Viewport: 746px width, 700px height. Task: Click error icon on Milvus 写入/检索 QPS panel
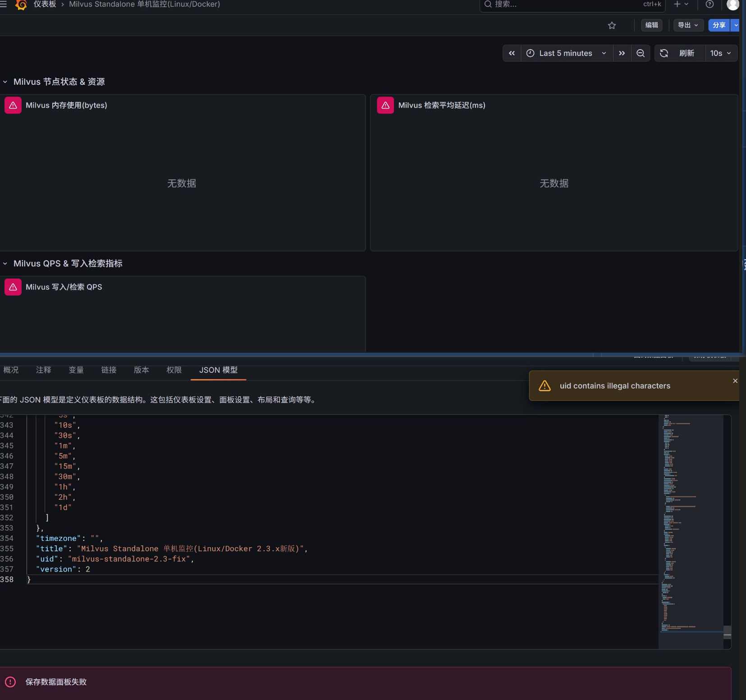point(13,287)
